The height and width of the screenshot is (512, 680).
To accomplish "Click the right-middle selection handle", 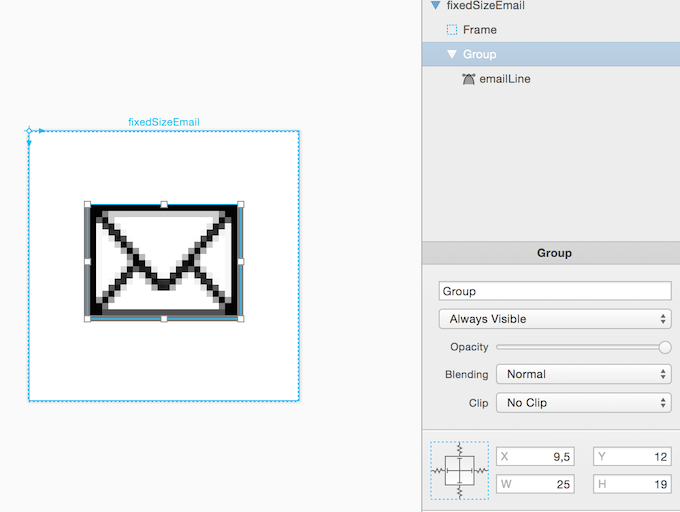I will point(241,261).
